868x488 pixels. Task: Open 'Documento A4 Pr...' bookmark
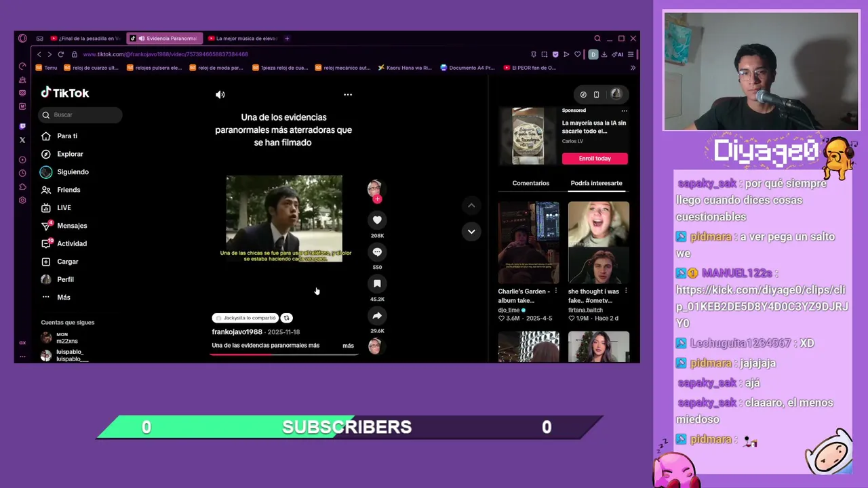tap(468, 68)
